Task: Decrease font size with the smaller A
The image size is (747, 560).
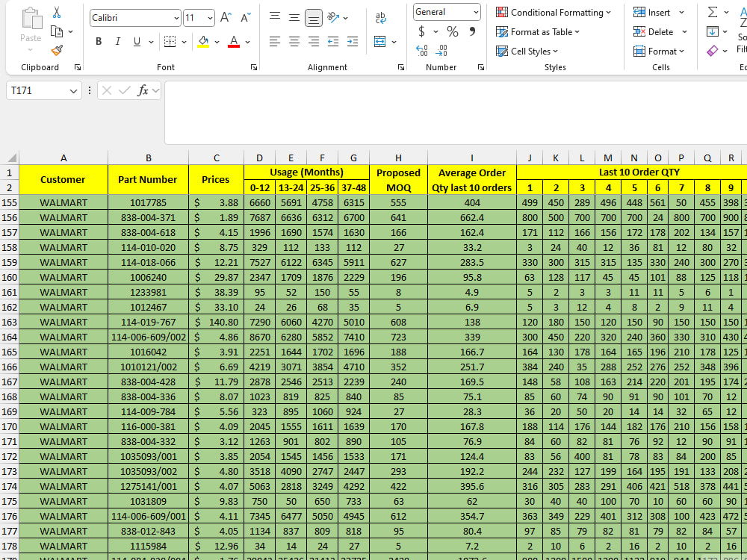Action: 245,18
